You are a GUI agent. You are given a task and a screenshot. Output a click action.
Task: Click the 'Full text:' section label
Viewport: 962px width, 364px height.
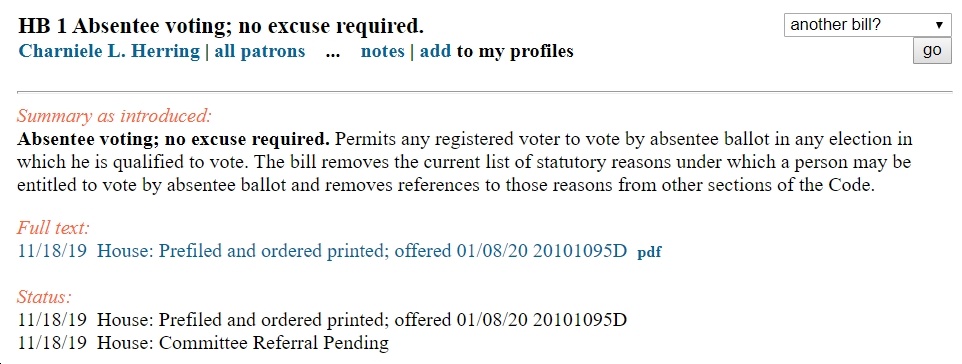53,228
